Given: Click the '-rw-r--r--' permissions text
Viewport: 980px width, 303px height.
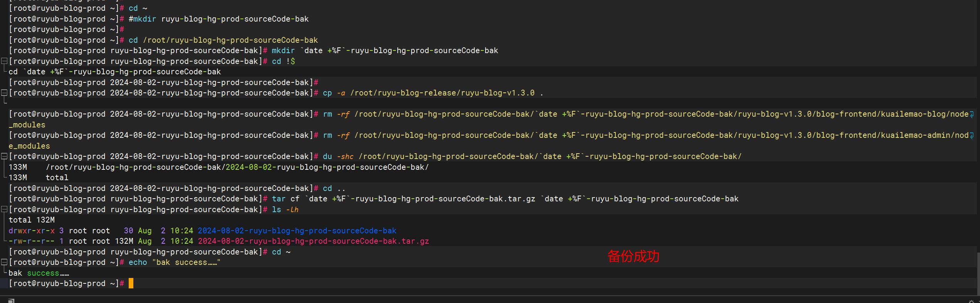Looking at the screenshot, I should click(x=32, y=241).
